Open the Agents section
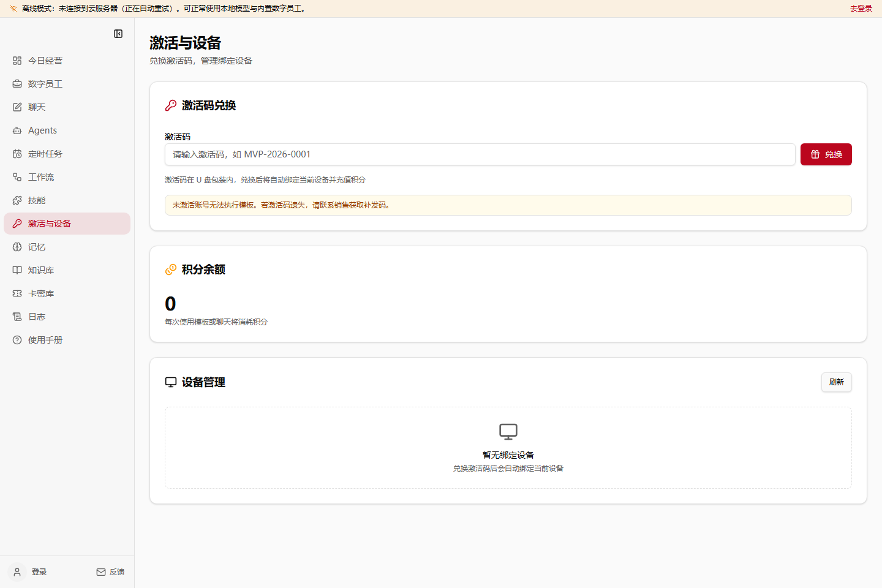 coord(67,130)
